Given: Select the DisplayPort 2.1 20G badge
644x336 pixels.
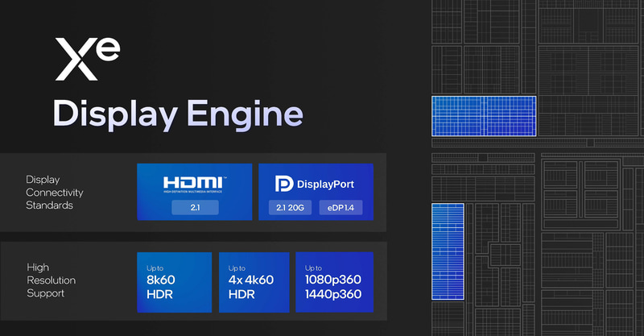Looking at the screenshot, I should click(x=290, y=208).
